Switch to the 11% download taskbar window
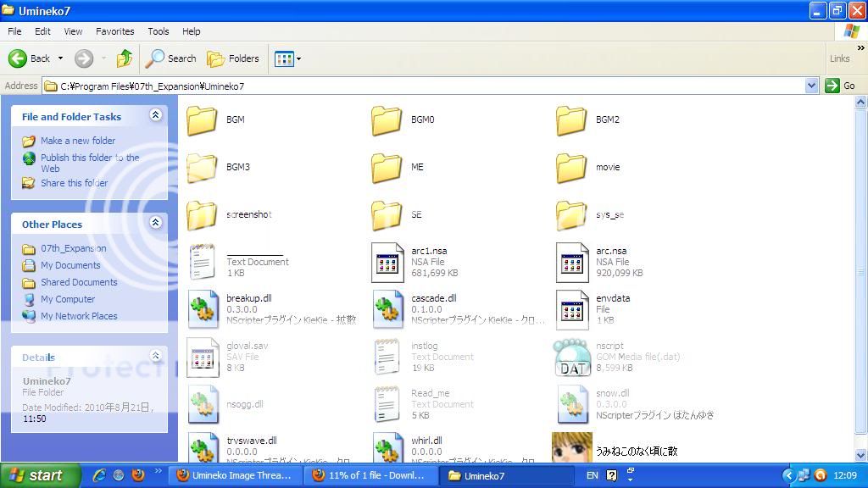868x488 pixels. point(372,475)
